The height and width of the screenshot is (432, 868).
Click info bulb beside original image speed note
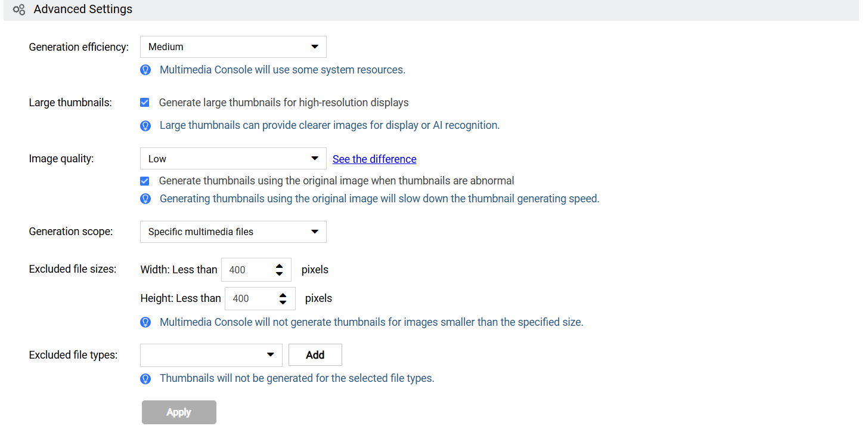(x=145, y=199)
